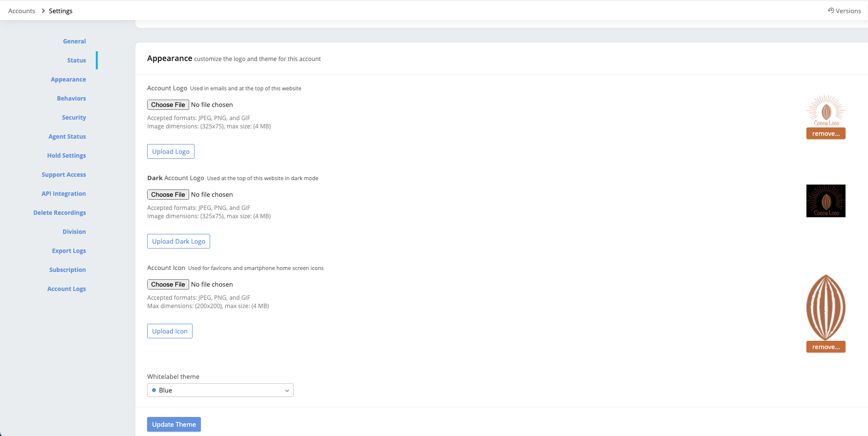Viewport: 868px width, 436px height.
Task: Choose a file for Account Icon
Action: pos(168,285)
